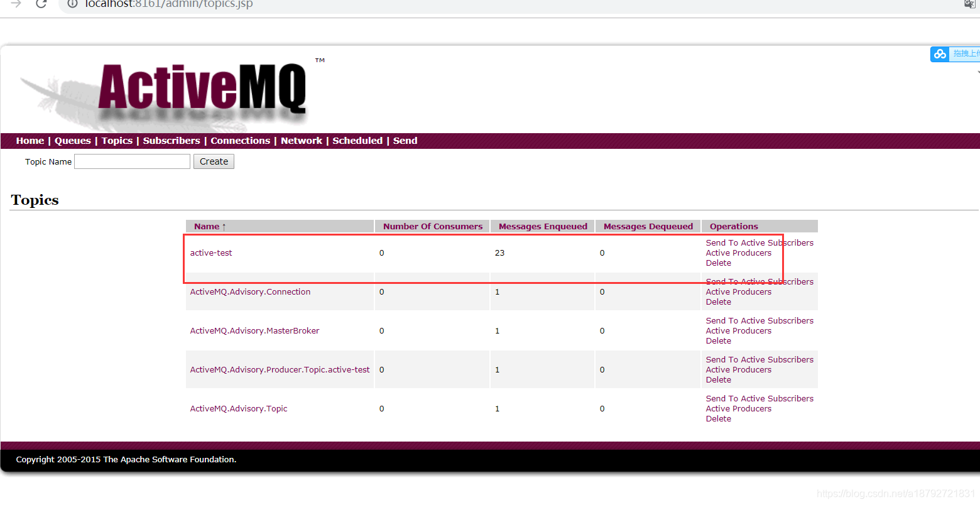
Task: Sort by Number Of Consumers header
Action: point(433,226)
